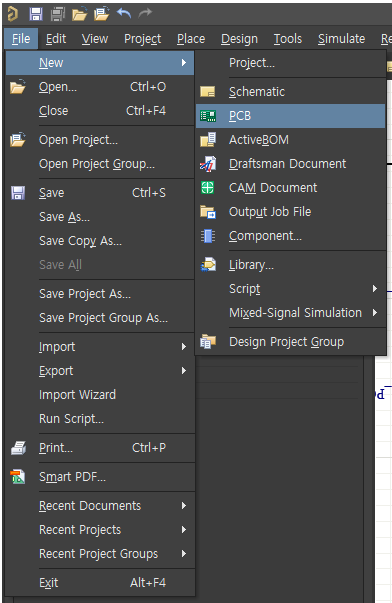Viewport: 392px width, 603px height.
Task: Open the Project menu
Action: (142, 39)
